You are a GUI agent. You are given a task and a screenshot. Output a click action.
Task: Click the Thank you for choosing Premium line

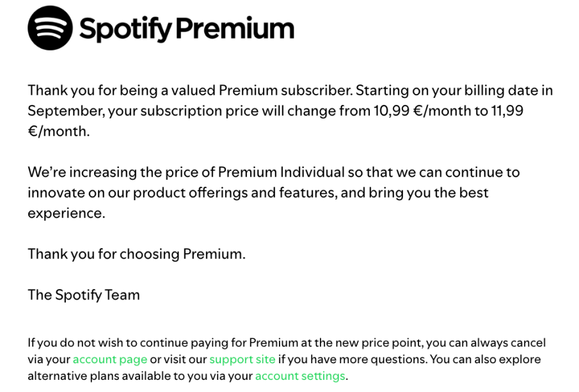click(x=136, y=254)
